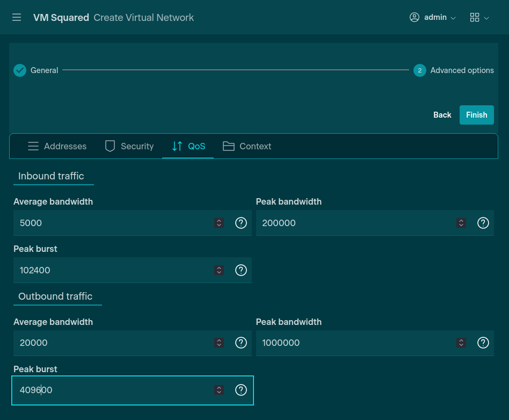The width and height of the screenshot is (509, 420).
Task: Click help icon for inbound Peak bandwidth
Action: [x=483, y=223]
